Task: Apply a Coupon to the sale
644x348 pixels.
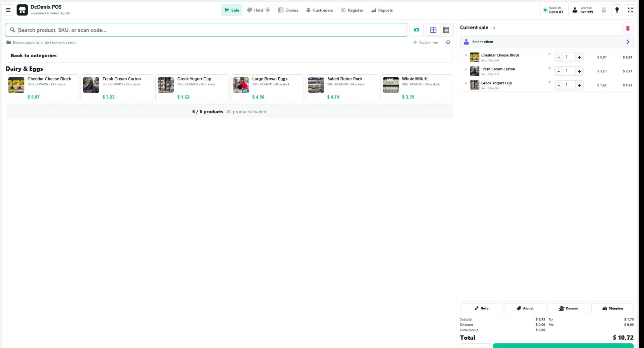Action: (x=569, y=308)
